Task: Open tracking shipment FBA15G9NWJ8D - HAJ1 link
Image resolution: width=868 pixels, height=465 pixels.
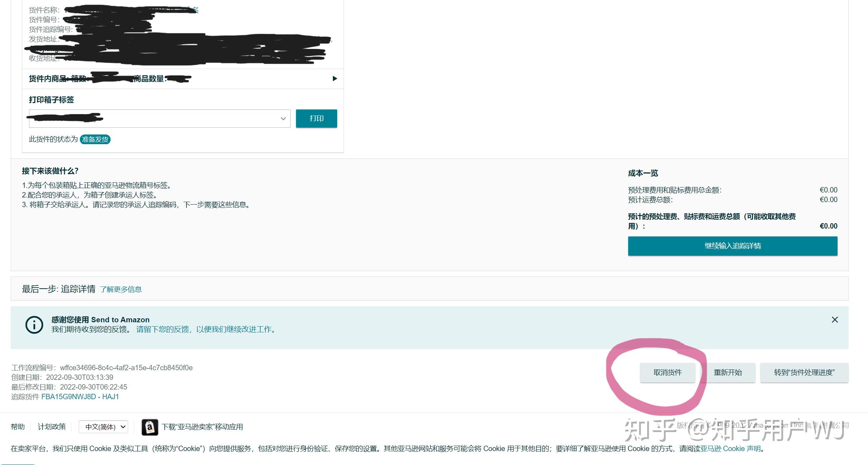Action: pyautogui.click(x=80, y=397)
